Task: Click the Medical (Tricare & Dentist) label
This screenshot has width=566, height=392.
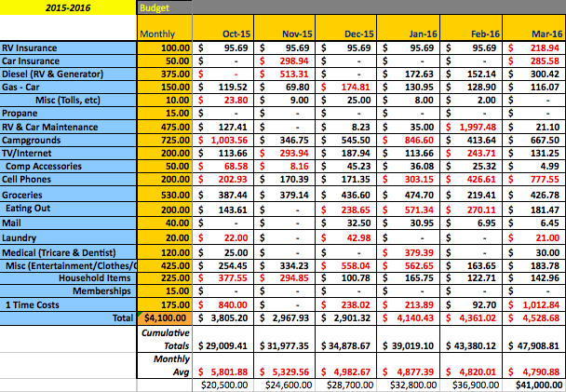Action: click(x=68, y=252)
